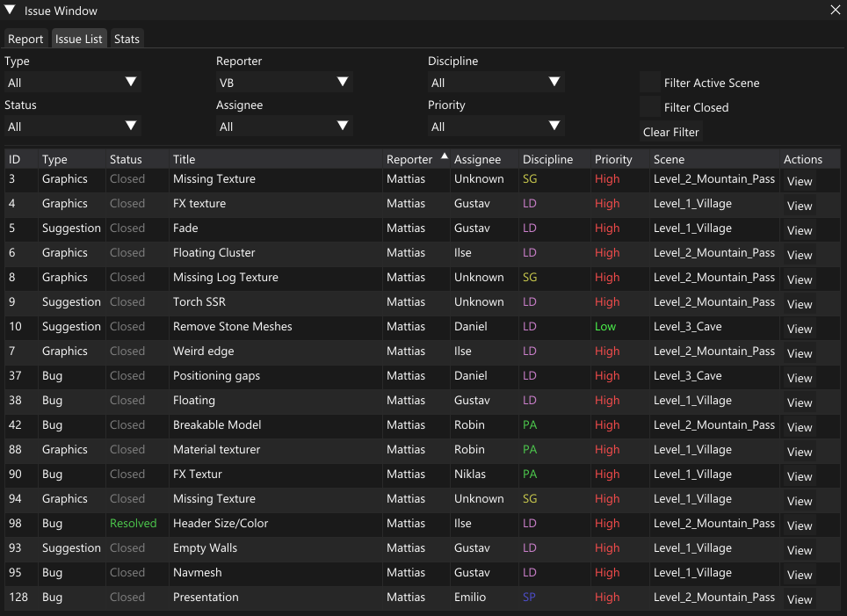The image size is (847, 616).
Task: View issue 3 Missing Texture
Action: pyautogui.click(x=799, y=181)
